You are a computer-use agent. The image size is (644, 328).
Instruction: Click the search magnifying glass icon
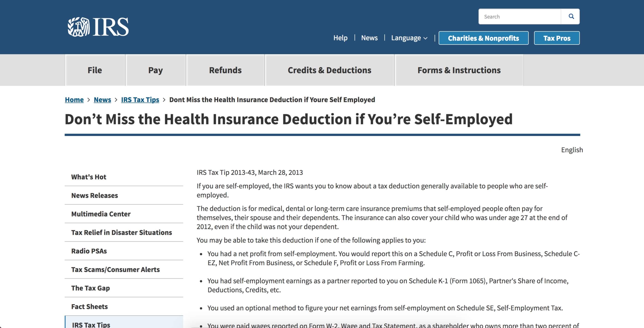click(x=571, y=16)
